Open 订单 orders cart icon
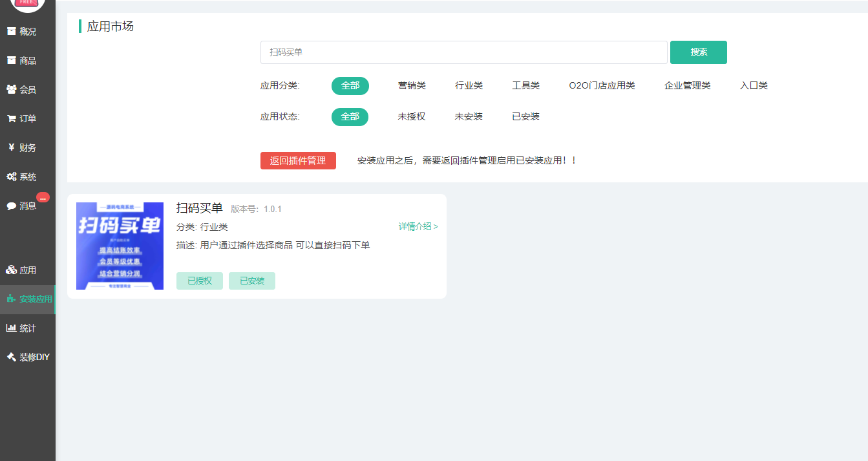Image resolution: width=868 pixels, height=461 pixels. [11, 118]
